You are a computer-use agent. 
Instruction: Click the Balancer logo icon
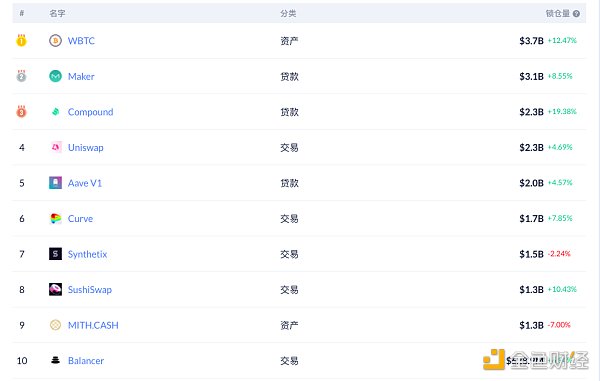coord(55,360)
